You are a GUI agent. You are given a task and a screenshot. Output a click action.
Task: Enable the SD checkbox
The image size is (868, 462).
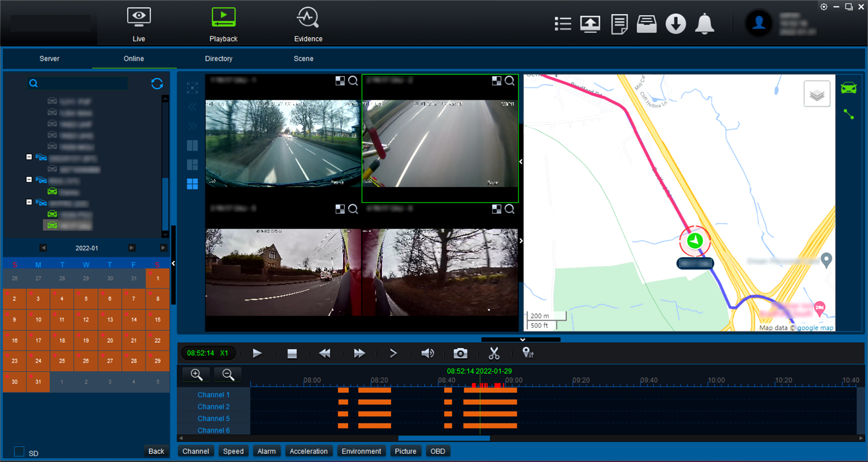pos(20,451)
